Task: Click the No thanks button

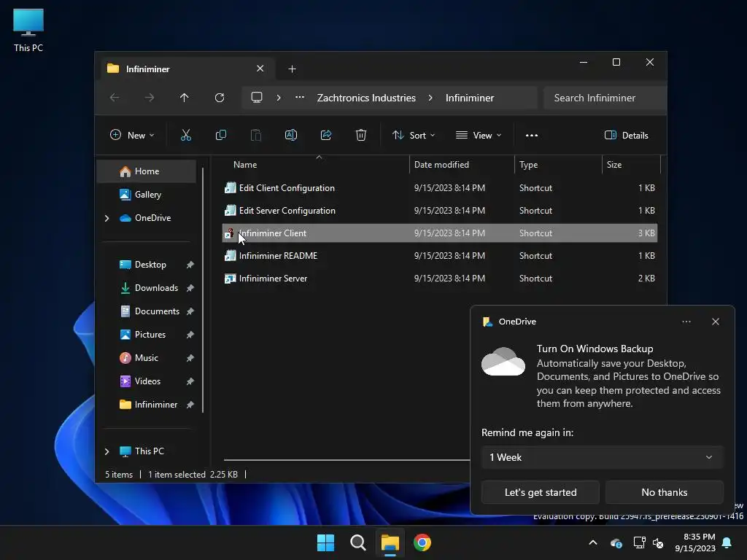Action: tap(664, 492)
